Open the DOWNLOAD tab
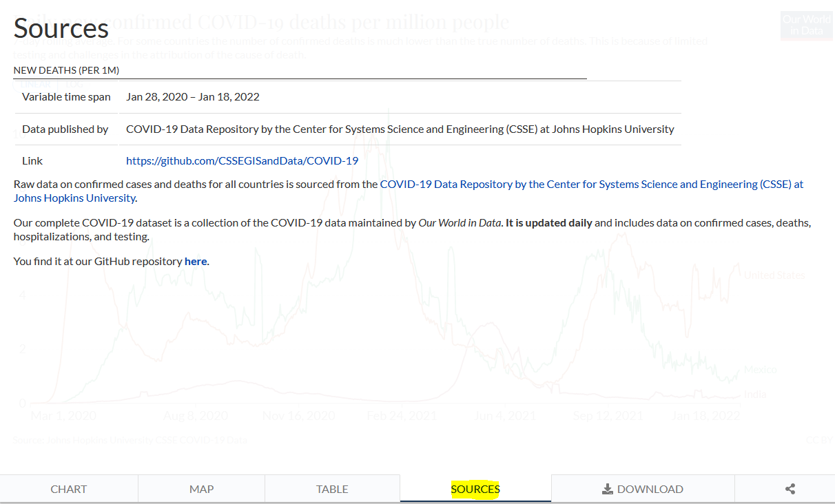Image resolution: width=835 pixels, height=504 pixels. tap(643, 489)
